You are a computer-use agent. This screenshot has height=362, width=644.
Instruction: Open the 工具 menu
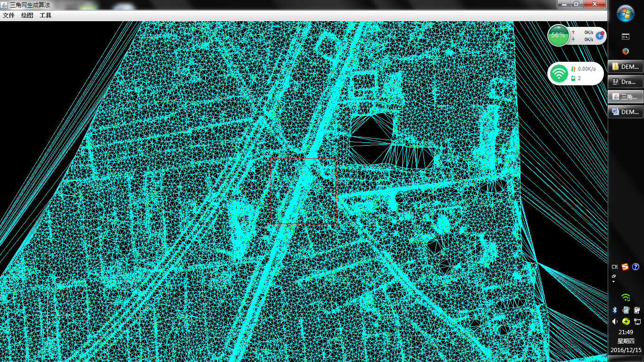[46, 16]
